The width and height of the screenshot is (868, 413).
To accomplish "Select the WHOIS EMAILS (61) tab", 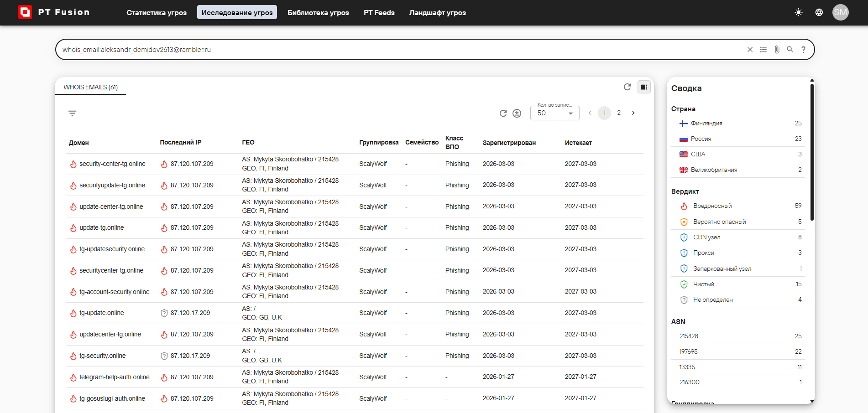I will 90,87.
